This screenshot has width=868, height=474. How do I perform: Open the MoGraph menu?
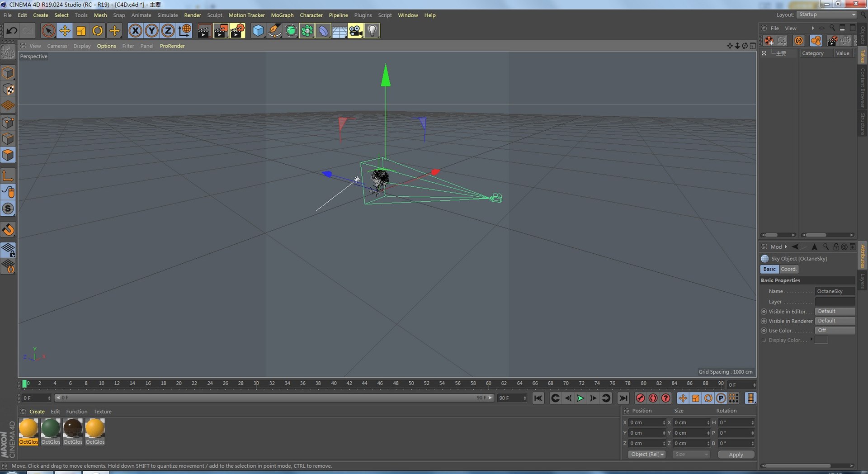(x=282, y=15)
